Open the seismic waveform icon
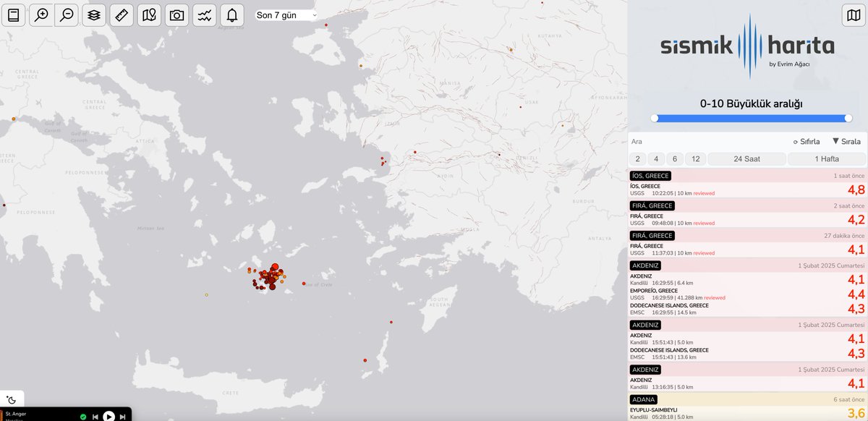This screenshot has width=868, height=421. point(205,14)
